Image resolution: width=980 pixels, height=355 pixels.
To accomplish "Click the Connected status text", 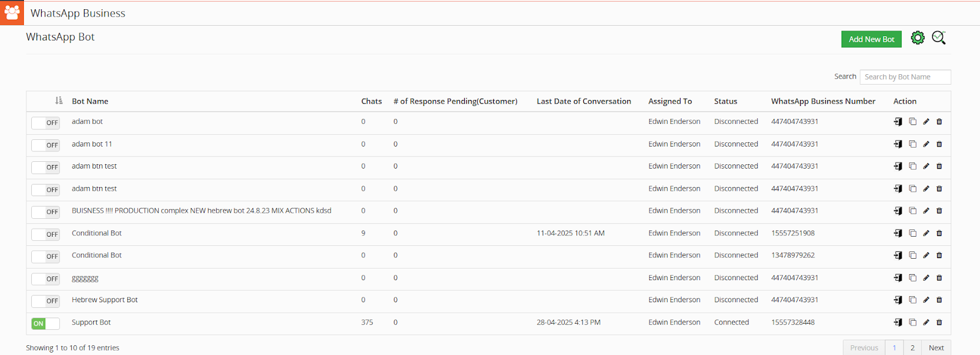I will click(731, 323).
